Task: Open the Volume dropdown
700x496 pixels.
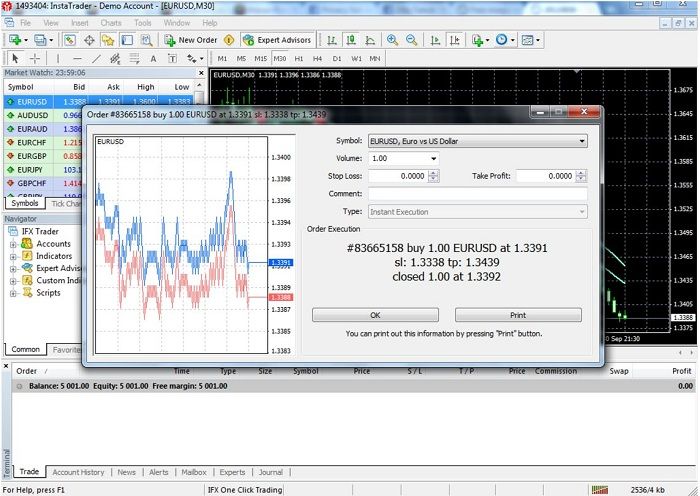Action: pos(433,158)
